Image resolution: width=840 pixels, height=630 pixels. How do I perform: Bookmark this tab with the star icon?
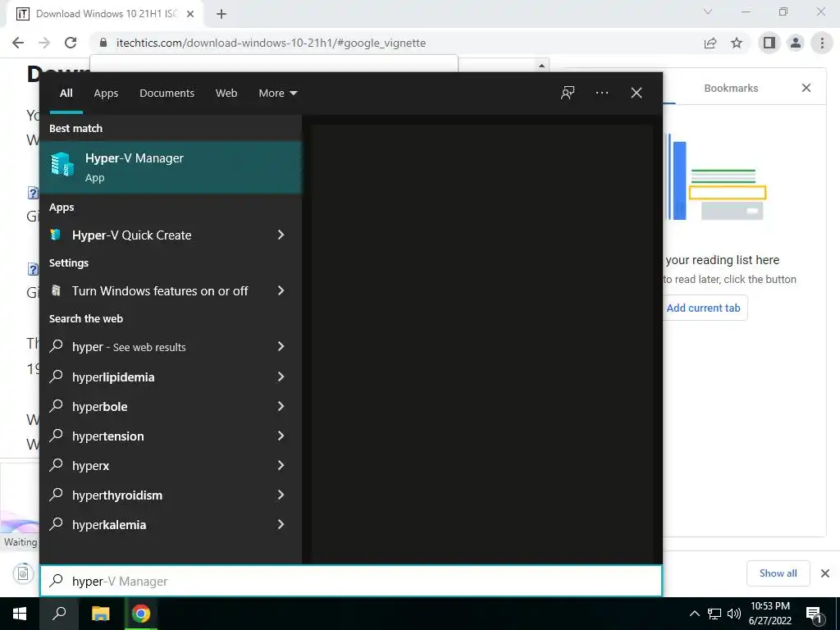[x=737, y=43]
